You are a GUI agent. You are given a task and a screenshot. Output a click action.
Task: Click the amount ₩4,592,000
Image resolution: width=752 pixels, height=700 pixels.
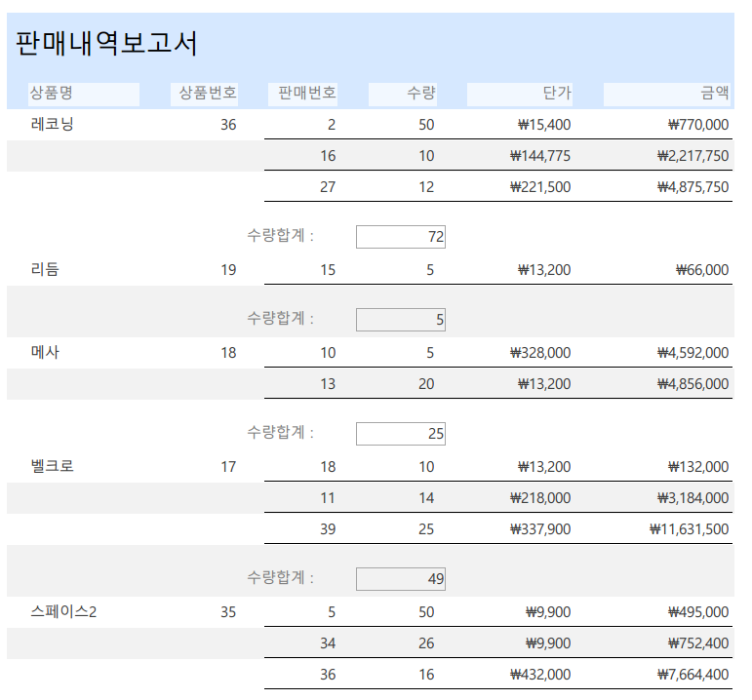coord(693,353)
